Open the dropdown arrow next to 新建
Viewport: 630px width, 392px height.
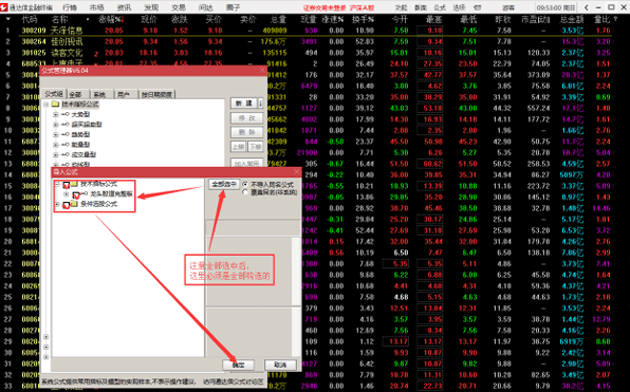[x=260, y=103]
